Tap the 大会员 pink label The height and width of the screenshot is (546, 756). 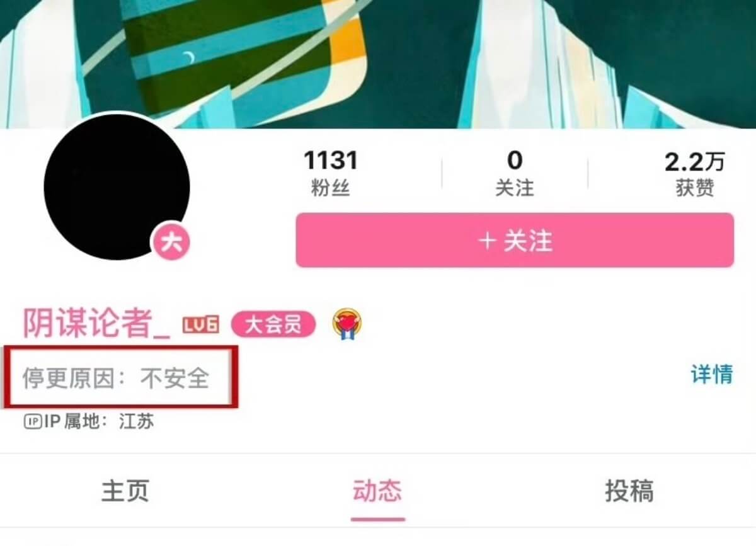pyautogui.click(x=273, y=325)
